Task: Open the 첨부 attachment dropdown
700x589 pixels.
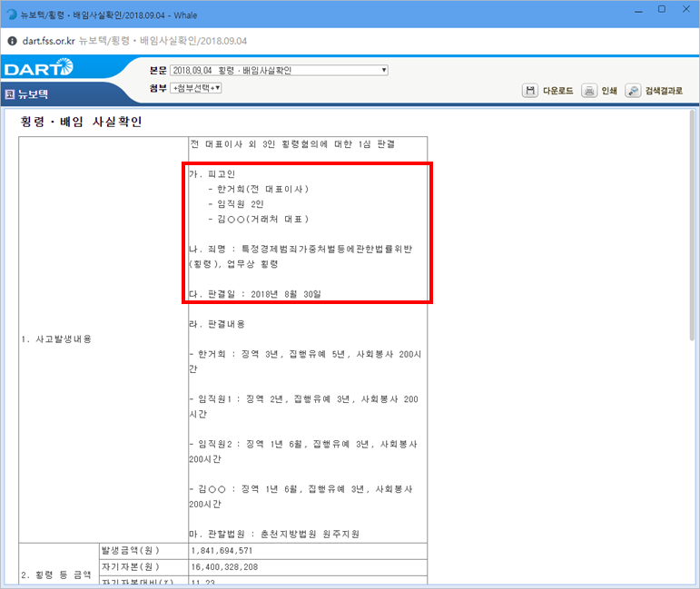Action: tap(196, 88)
